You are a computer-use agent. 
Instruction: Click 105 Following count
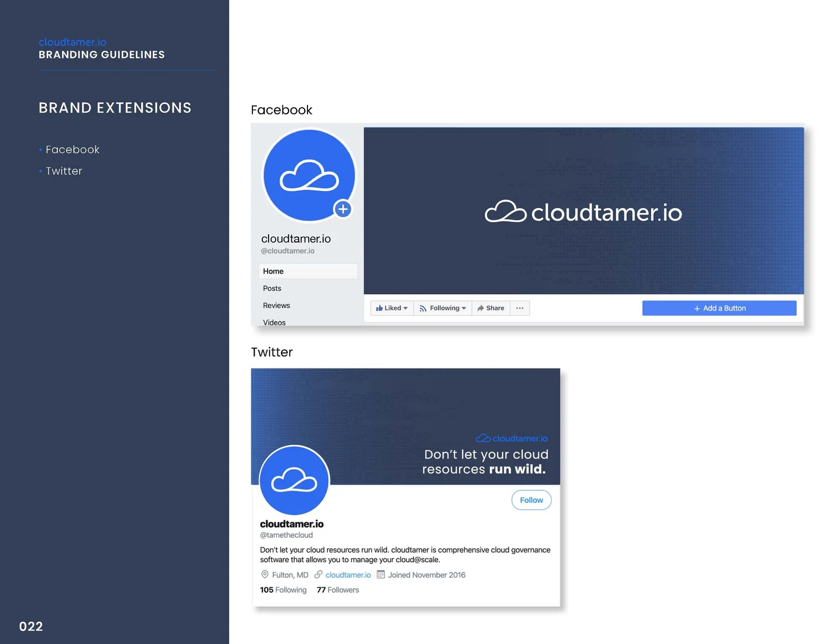click(283, 590)
